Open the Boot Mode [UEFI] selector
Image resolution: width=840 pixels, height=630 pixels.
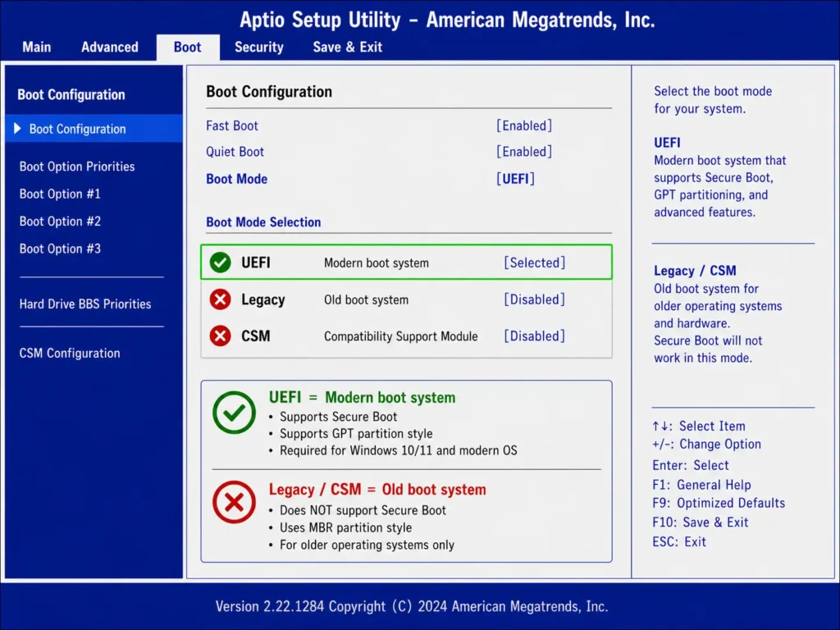coord(515,178)
